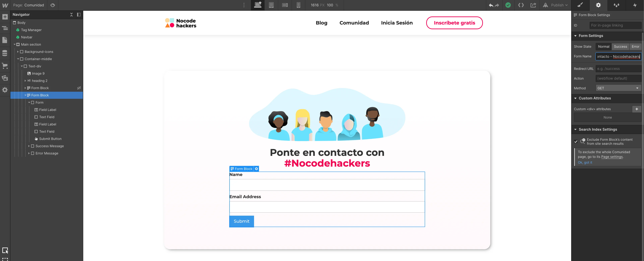Select mobile portrait breakpoint view
Viewport: 644px width, 261px height.
pyautogui.click(x=298, y=5)
